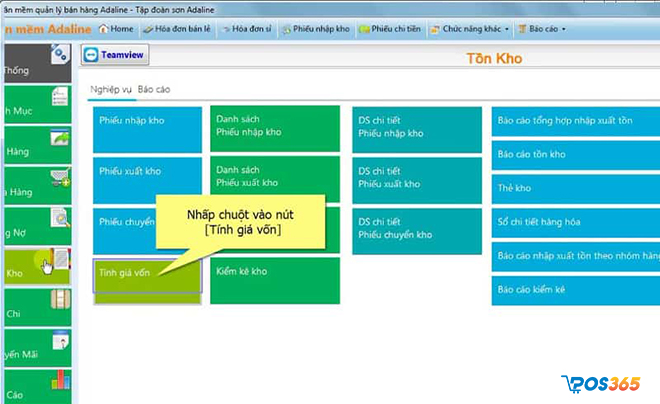The image size is (660, 404).
Task: Open Sổ chi tiết hàng hóa report
Action: (x=574, y=221)
